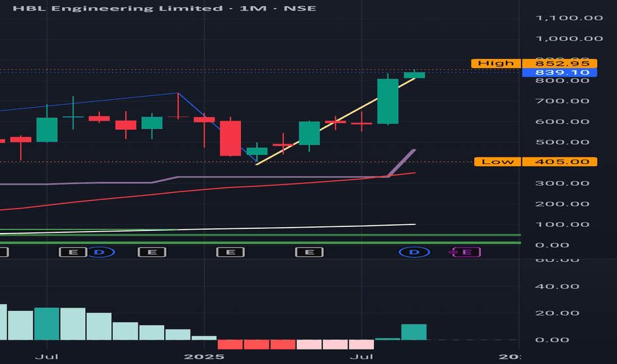Open the dividend D marker beside the purple E
Viewport: 617px width, 364px height.
coord(414,252)
